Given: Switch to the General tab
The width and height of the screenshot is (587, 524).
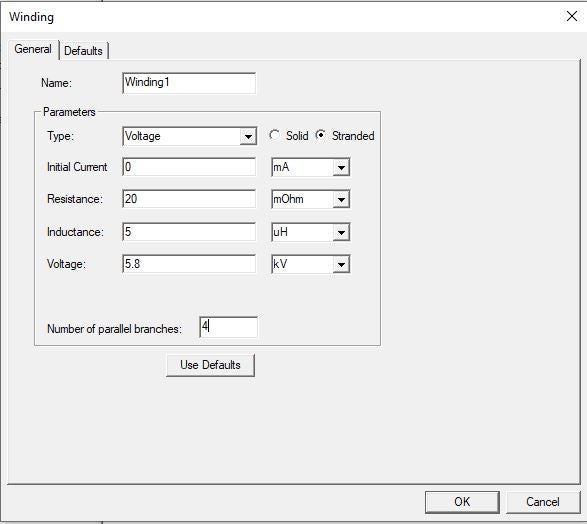Looking at the screenshot, I should [33, 49].
